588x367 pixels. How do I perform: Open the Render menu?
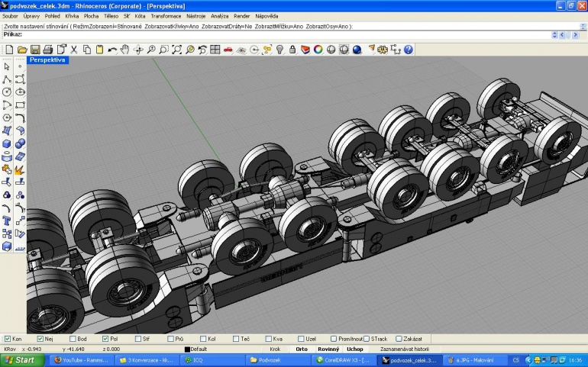pyautogui.click(x=242, y=16)
